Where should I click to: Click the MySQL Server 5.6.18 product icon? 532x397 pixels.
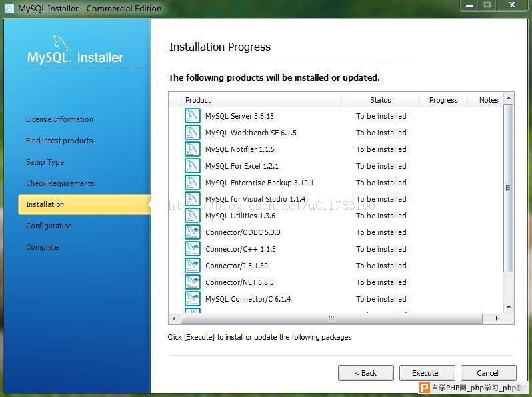point(193,116)
